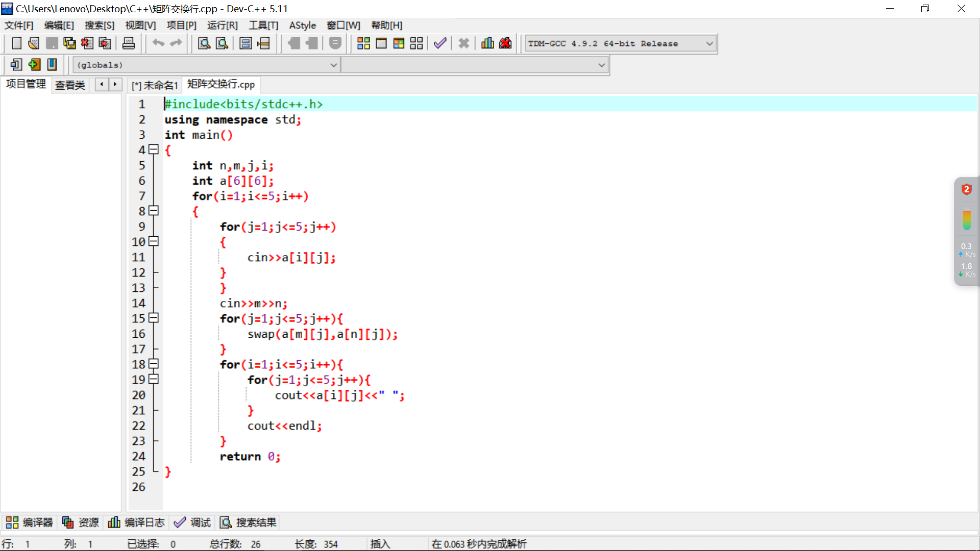Viewport: 980px width, 551px height.
Task: Click the Undo arrow icon
Action: pos(158,43)
